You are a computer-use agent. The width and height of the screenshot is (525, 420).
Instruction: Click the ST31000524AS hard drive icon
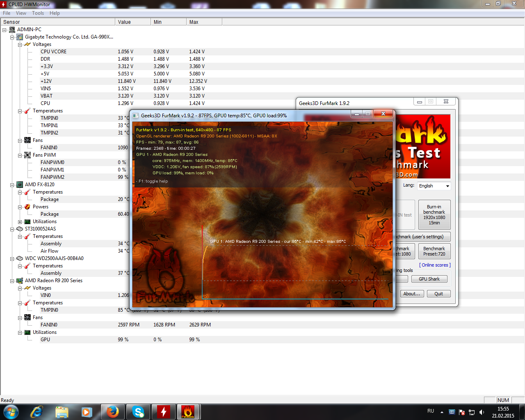[x=20, y=229]
